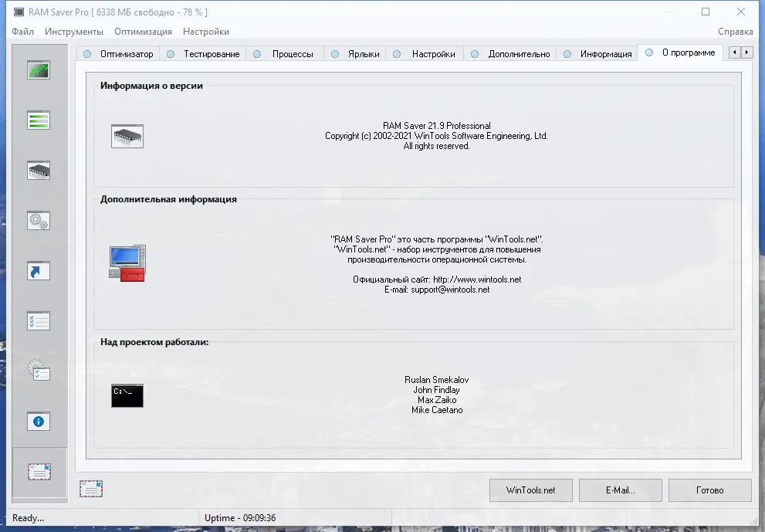The height and width of the screenshot is (532, 765).
Task: Switch to the Оптимизатор tab
Action: pyautogui.click(x=119, y=54)
